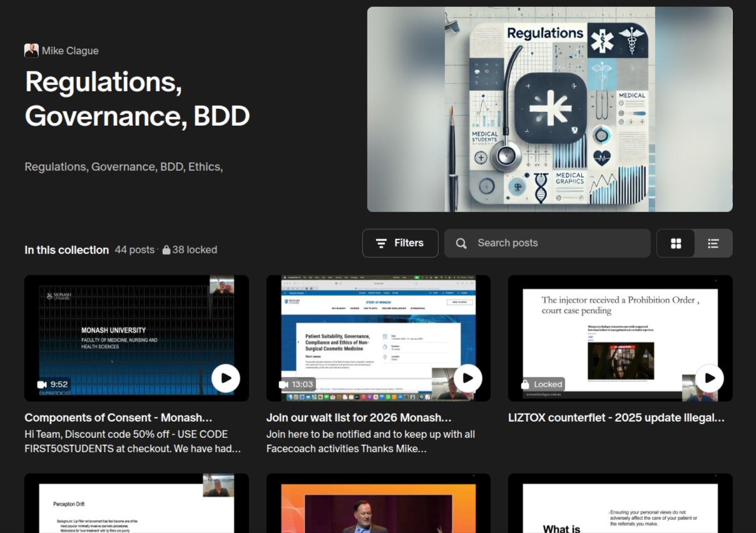Screen dimensions: 756x533
Task: Click the magnifying glass search icon
Action: tap(461, 243)
